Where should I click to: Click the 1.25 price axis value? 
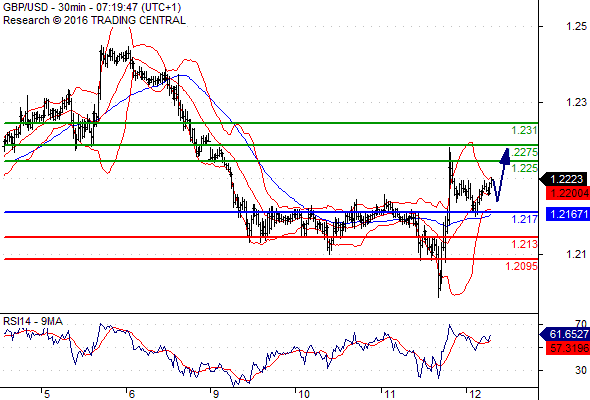(576, 26)
